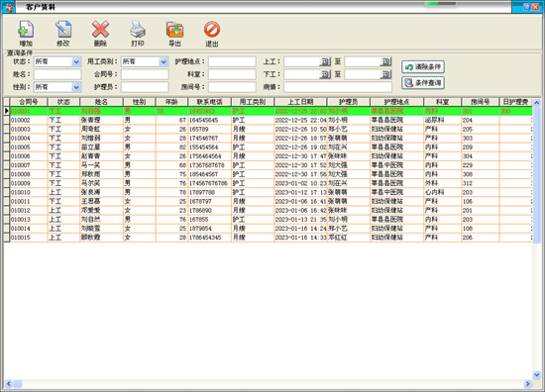Image resolution: width=545 pixels, height=392 pixels.
Task: Open calendar picker for 下工 end date
Action: tap(385, 74)
